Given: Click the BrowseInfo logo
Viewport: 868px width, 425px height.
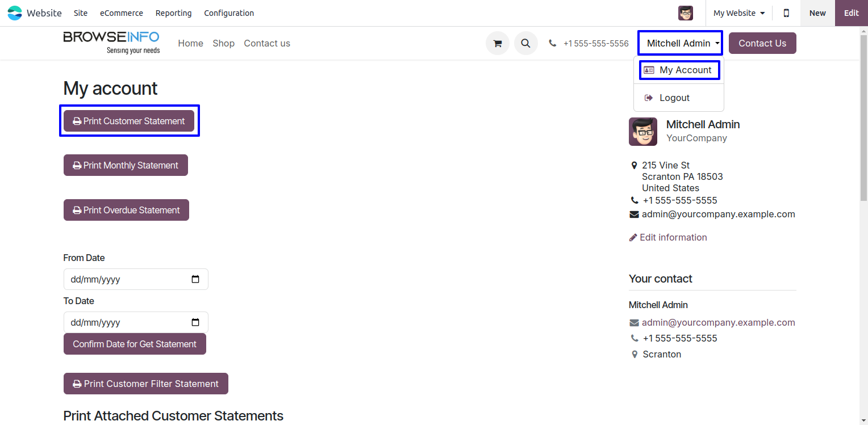Looking at the screenshot, I should 111,43.
